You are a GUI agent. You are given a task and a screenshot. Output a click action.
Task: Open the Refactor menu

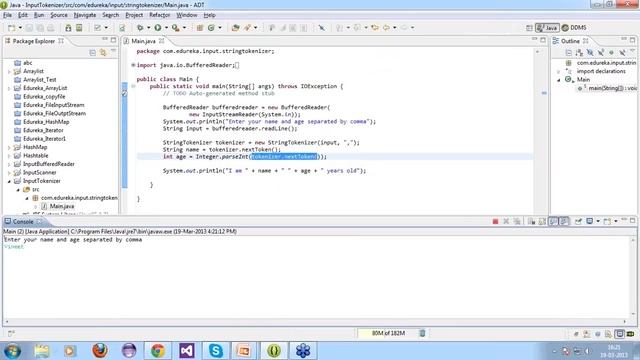160,15
